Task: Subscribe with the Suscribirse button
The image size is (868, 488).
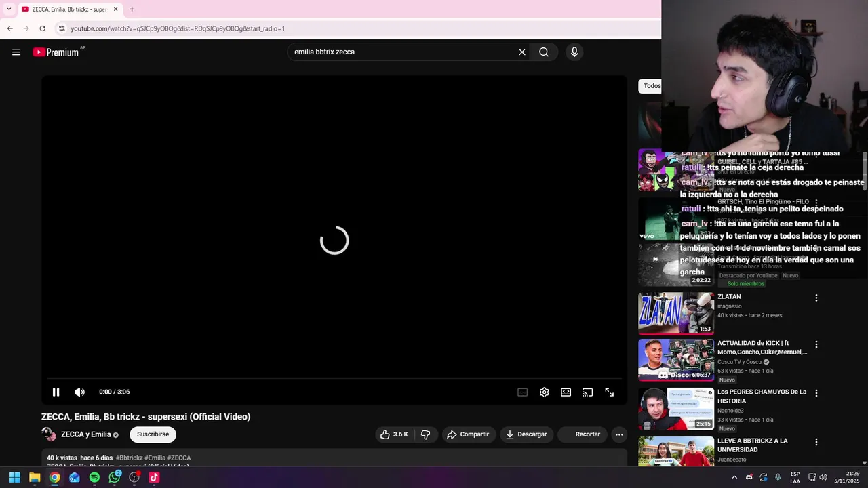Action: (x=153, y=434)
